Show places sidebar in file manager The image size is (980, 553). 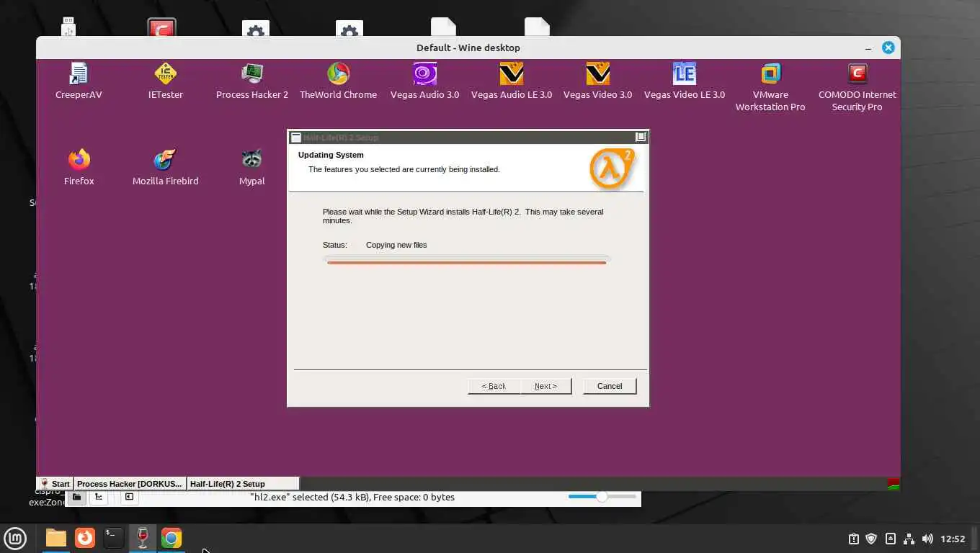(x=76, y=497)
